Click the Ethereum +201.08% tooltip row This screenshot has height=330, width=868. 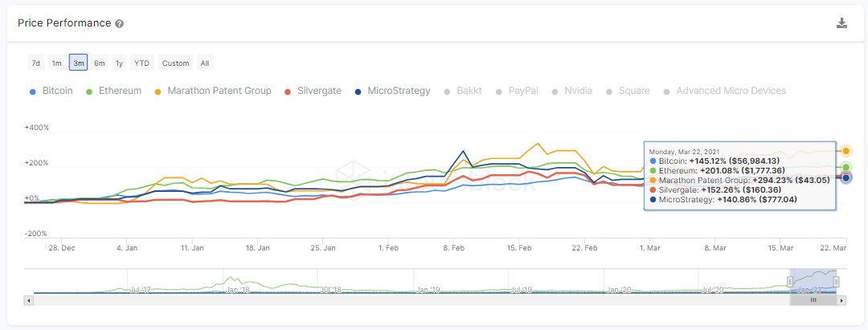(x=718, y=171)
